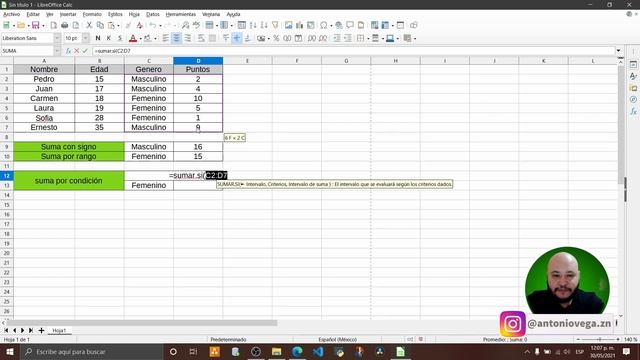Click the Sort ascending icon

pyautogui.click(x=253, y=25)
